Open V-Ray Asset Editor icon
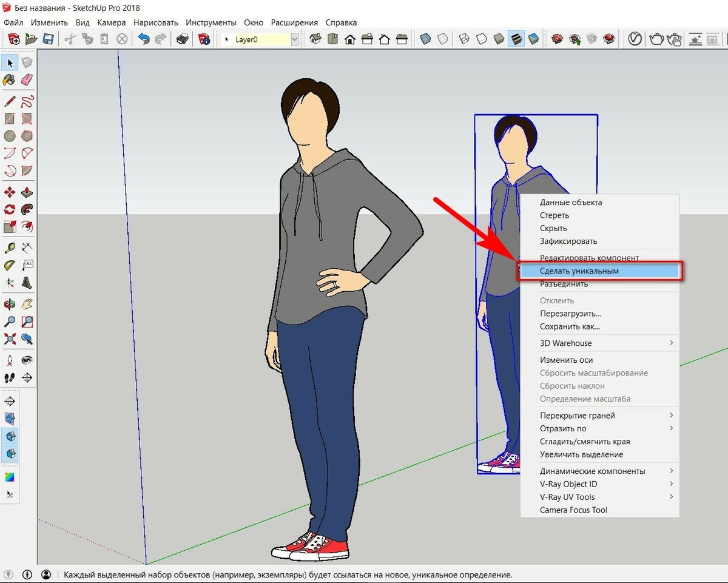Screen dimensions: 728x583 pos(635,39)
